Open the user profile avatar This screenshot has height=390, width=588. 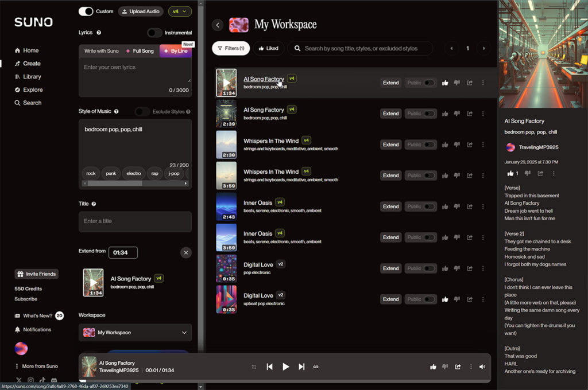21,348
